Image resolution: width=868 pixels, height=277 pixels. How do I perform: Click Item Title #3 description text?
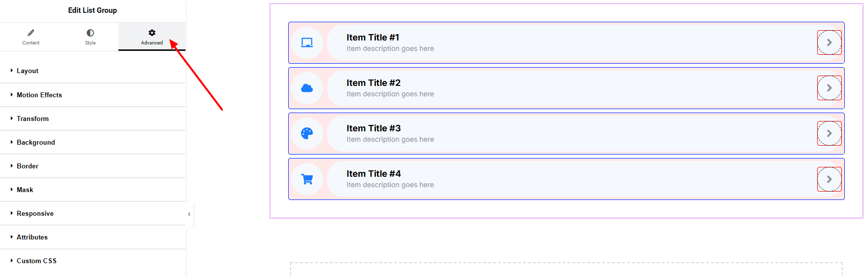coord(390,140)
